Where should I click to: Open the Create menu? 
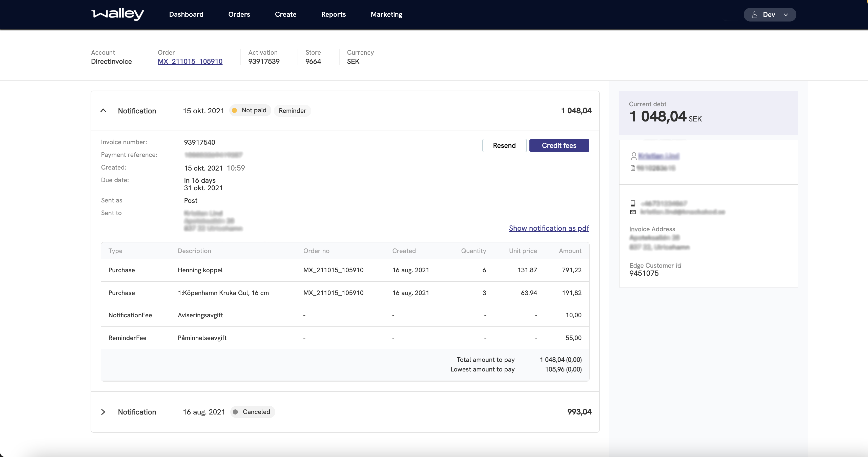click(x=285, y=14)
